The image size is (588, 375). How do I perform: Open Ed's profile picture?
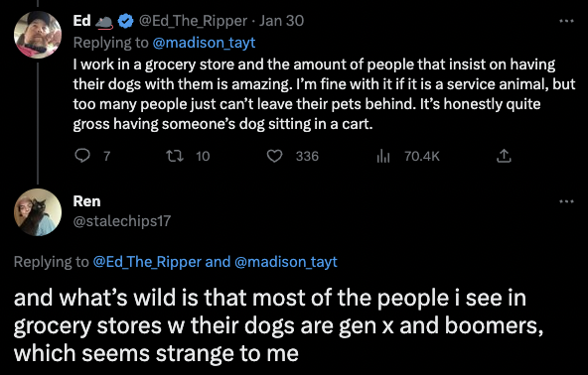38,35
